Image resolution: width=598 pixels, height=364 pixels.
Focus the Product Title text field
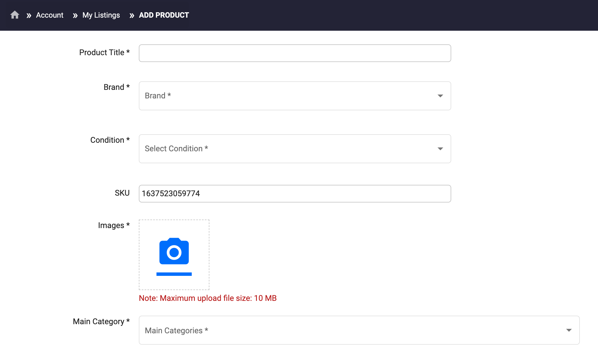pyautogui.click(x=295, y=53)
